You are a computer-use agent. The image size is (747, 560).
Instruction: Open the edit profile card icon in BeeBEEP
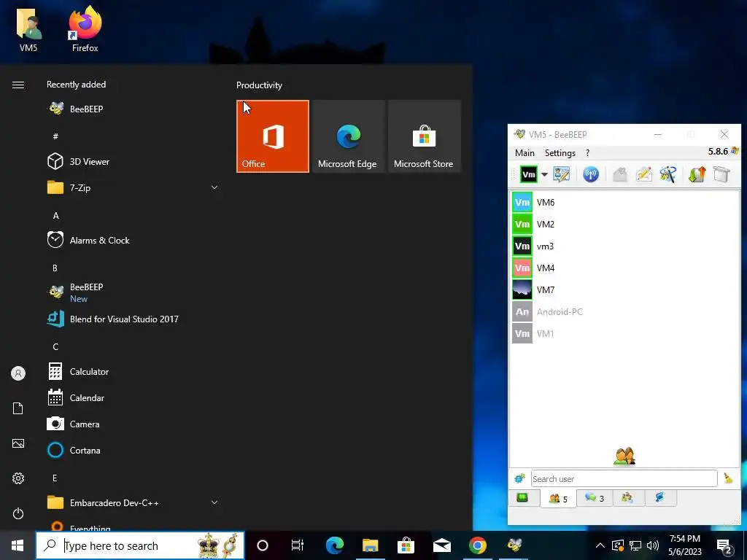pos(562,174)
